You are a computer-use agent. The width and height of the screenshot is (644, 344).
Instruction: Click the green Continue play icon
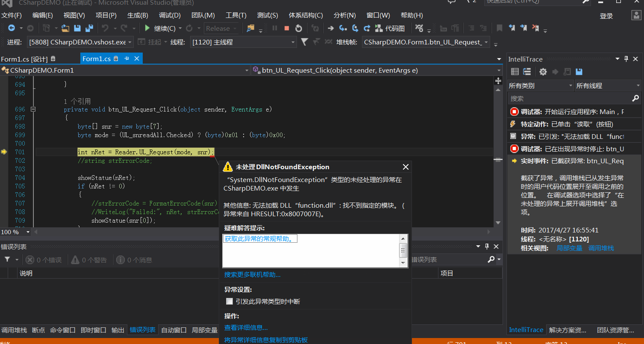(x=147, y=28)
